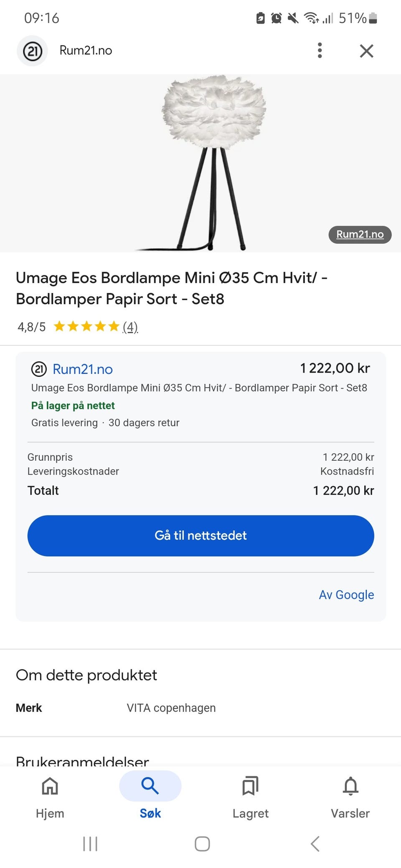This screenshot has height=868, width=401.
Task: Click Gå til nettstedet button
Action: [x=200, y=535]
